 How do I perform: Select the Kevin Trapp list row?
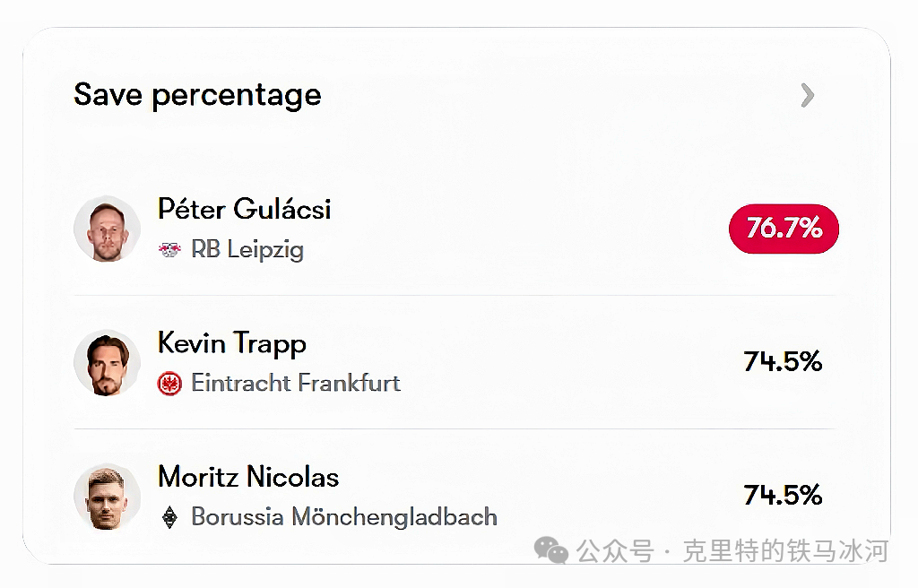tap(455, 362)
